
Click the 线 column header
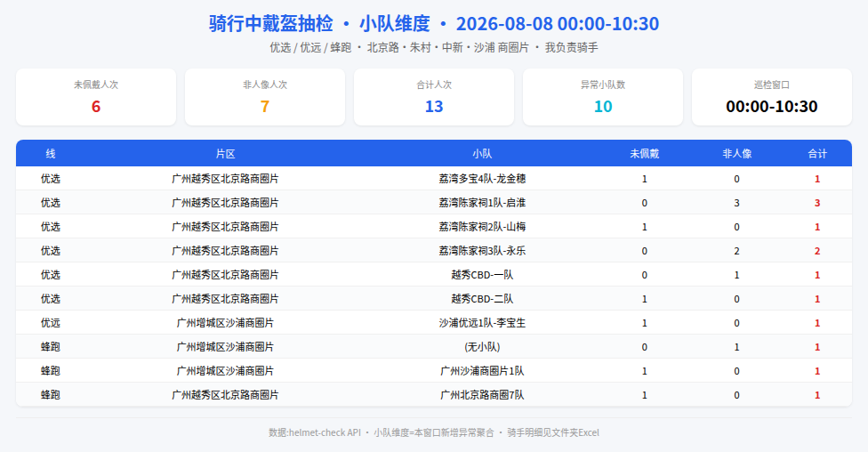(x=51, y=154)
